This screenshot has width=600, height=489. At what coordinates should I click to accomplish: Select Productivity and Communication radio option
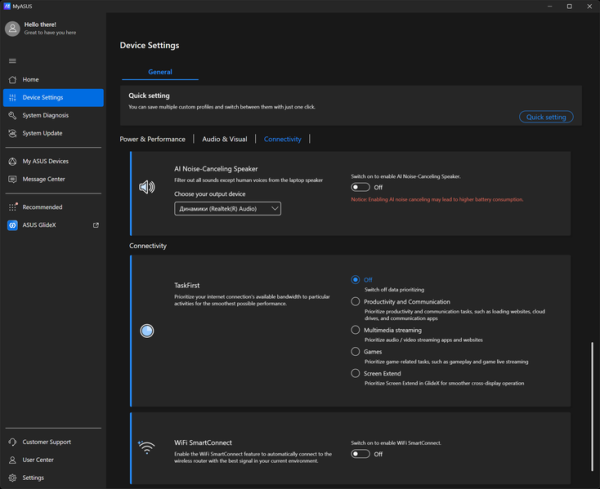coord(355,302)
